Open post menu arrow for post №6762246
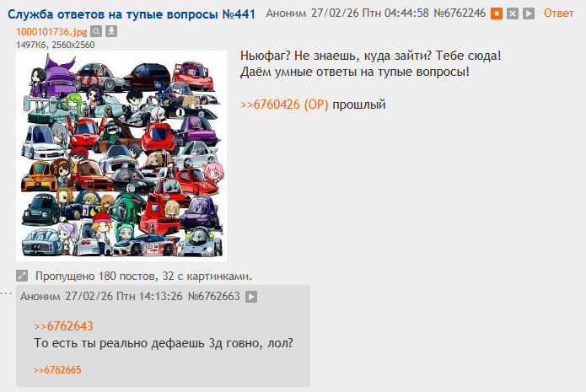 click(529, 13)
